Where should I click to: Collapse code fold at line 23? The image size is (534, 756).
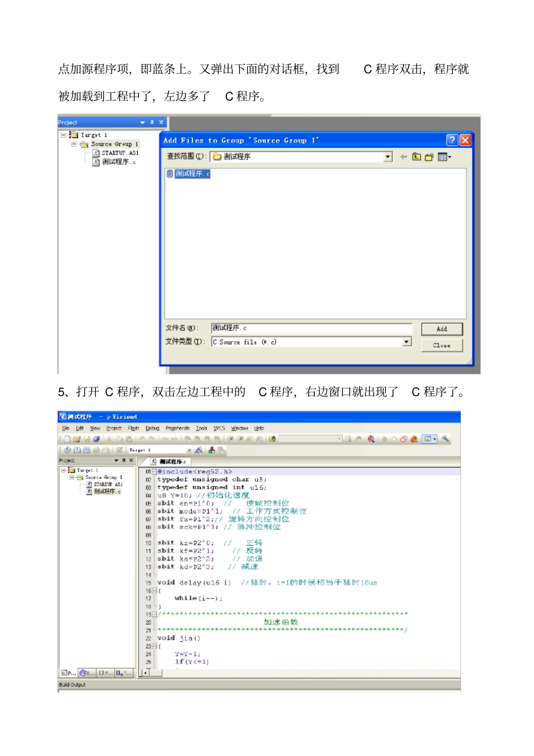tap(154, 646)
